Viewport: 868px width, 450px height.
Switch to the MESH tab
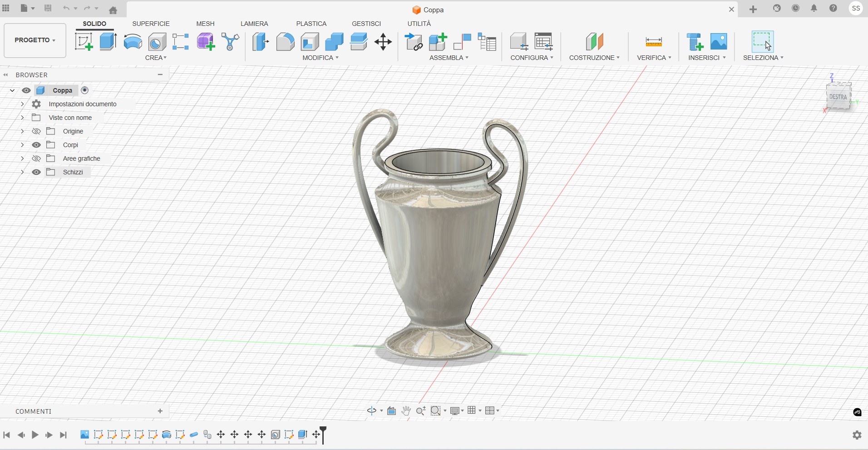(205, 24)
